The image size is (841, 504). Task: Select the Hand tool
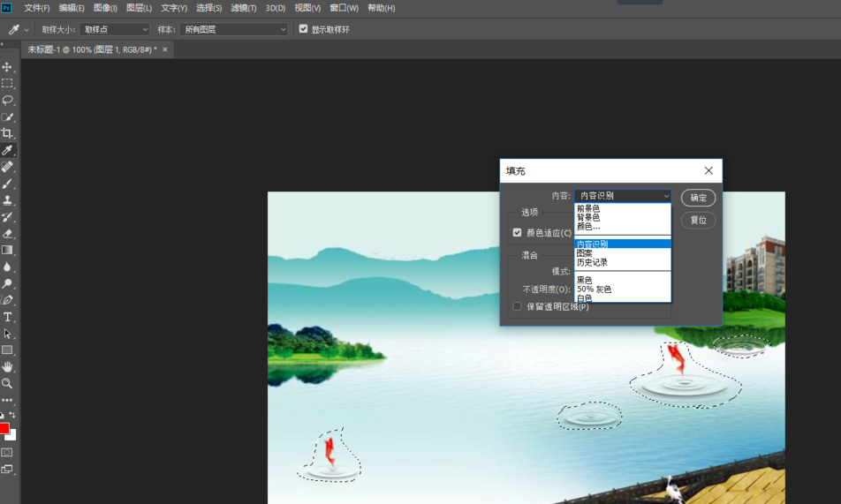coord(7,366)
